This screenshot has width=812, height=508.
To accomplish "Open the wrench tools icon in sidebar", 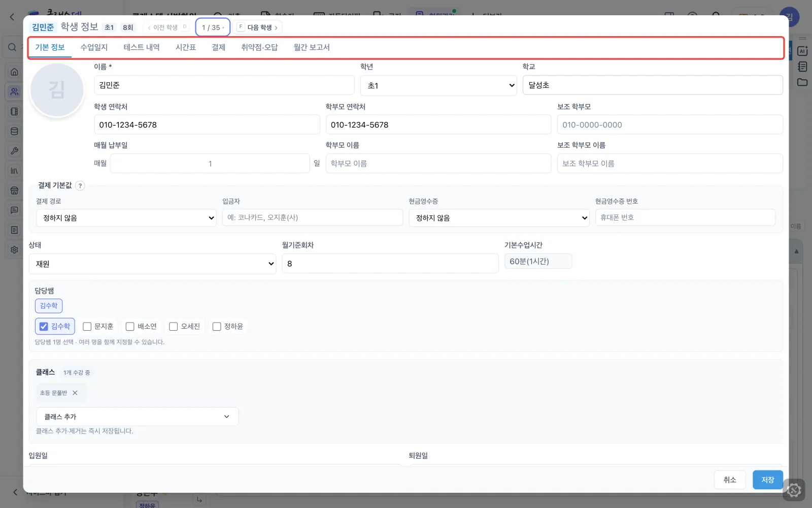I will coord(14,151).
